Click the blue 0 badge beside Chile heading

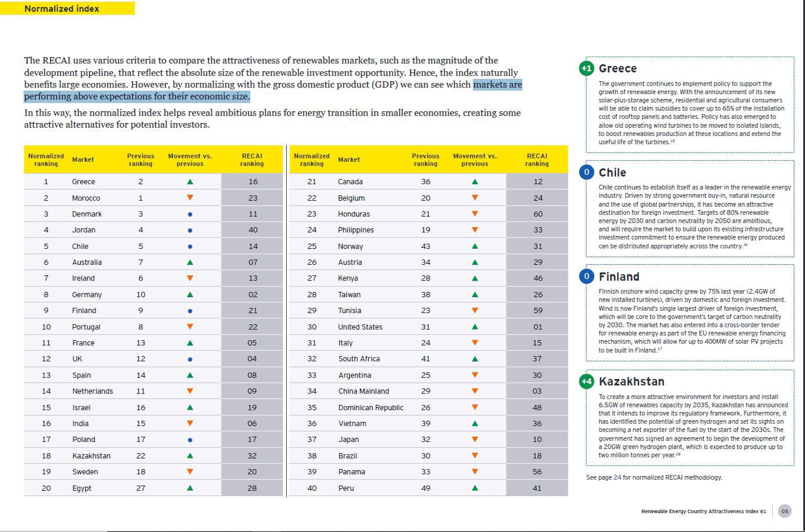tap(587, 172)
